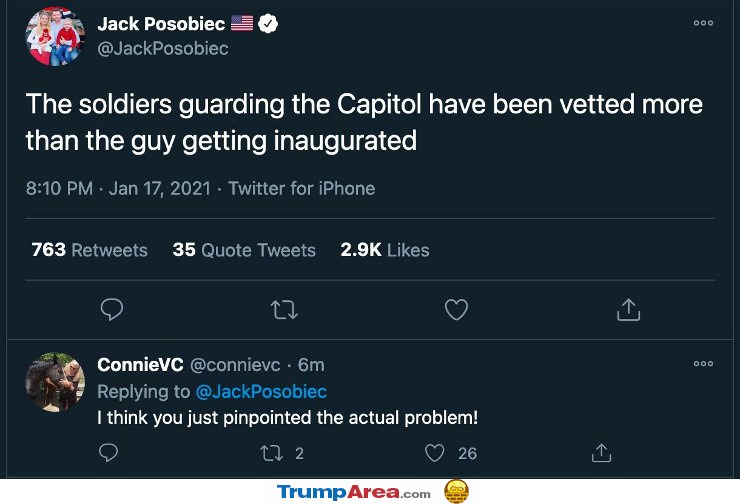Click the Twitter for iPhone source link
Image resolution: width=740 pixels, height=504 pixels.
302,188
